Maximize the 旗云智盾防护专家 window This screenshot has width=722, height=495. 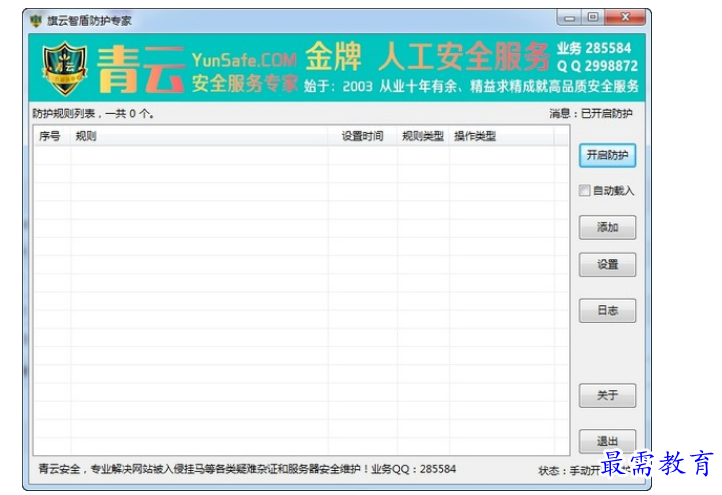pyautogui.click(x=593, y=17)
